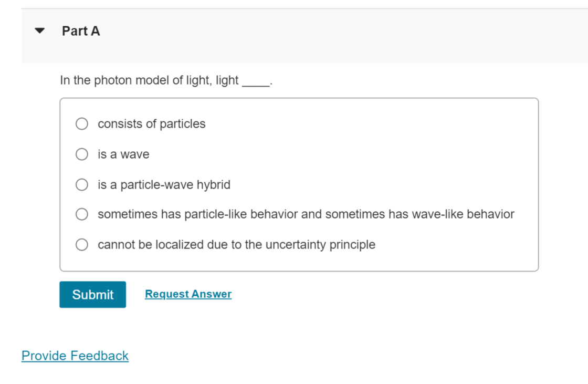Image resolution: width=588 pixels, height=384 pixels.
Task: Click the disclosure triangle next to Part A
Action: 40,30
